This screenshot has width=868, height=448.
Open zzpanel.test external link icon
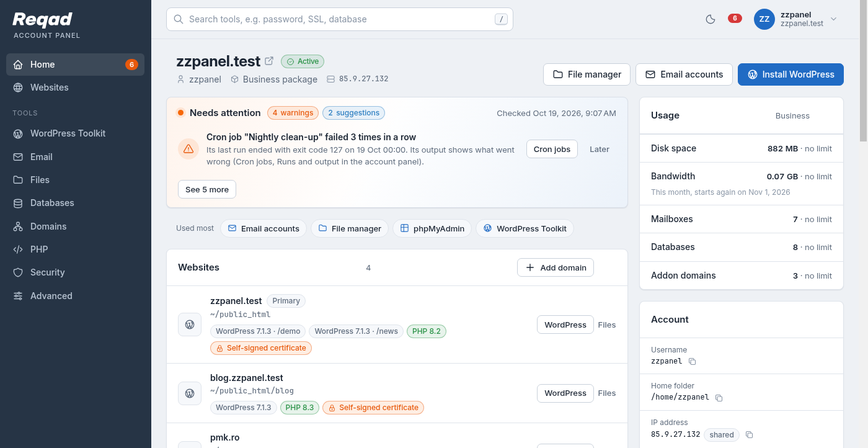269,61
